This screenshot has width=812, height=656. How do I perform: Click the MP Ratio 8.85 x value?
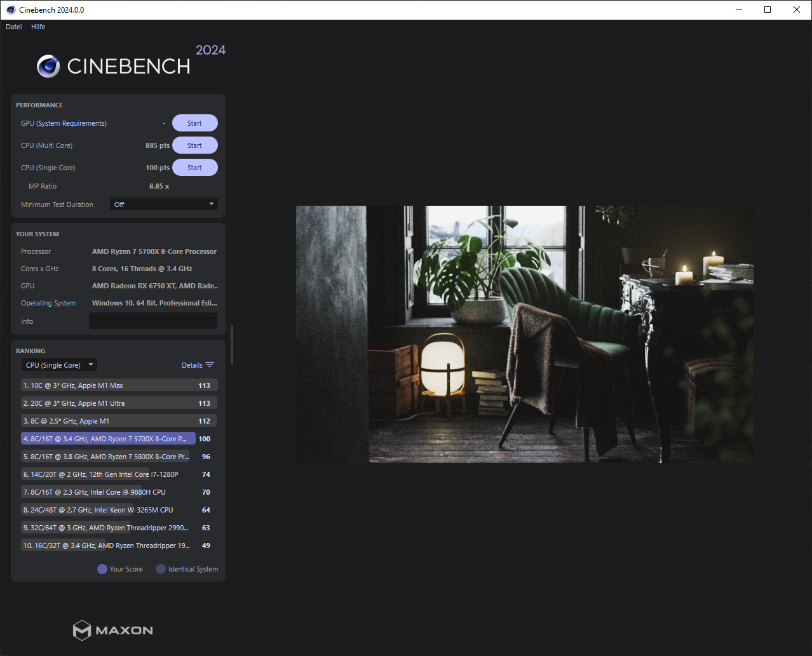click(159, 186)
